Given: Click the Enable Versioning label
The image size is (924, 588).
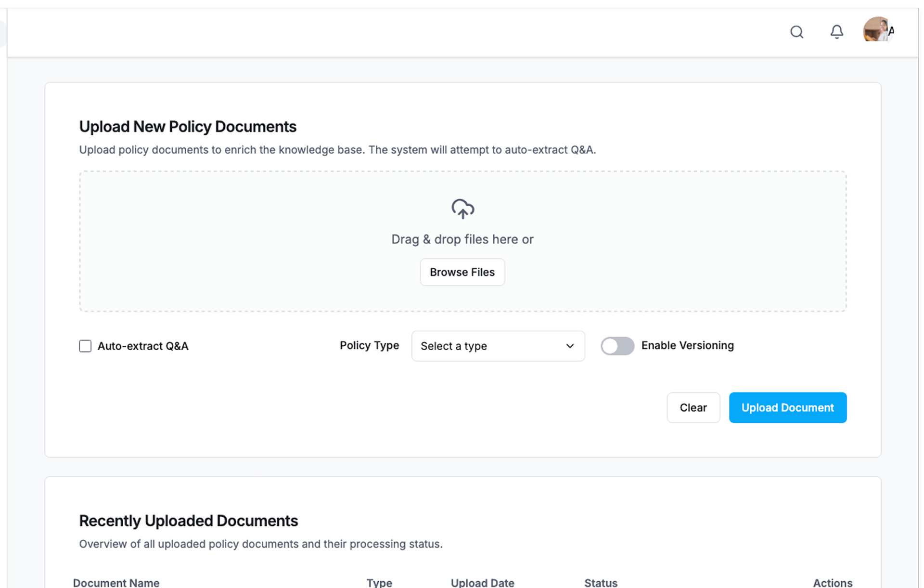Looking at the screenshot, I should point(687,345).
